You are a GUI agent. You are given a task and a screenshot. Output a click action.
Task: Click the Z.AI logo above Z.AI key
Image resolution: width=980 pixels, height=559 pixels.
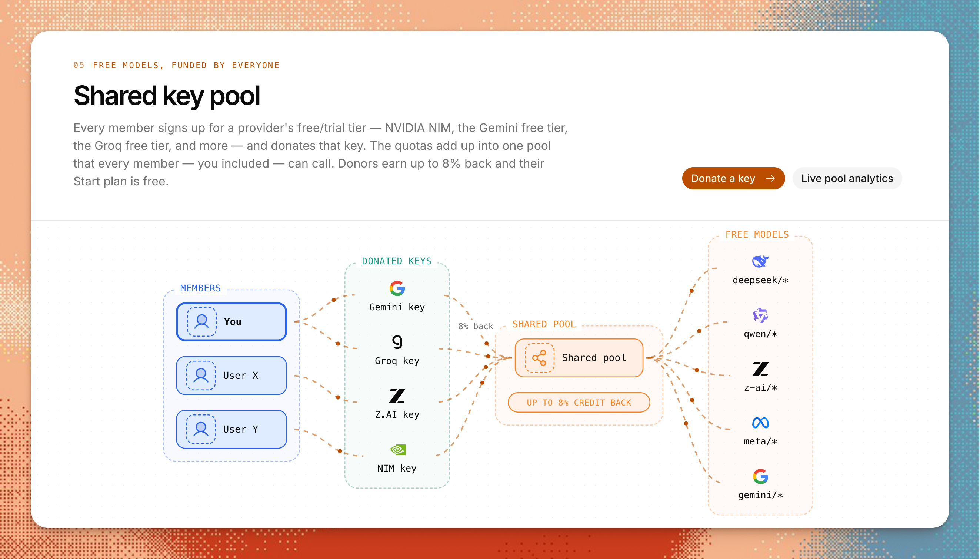point(397,396)
